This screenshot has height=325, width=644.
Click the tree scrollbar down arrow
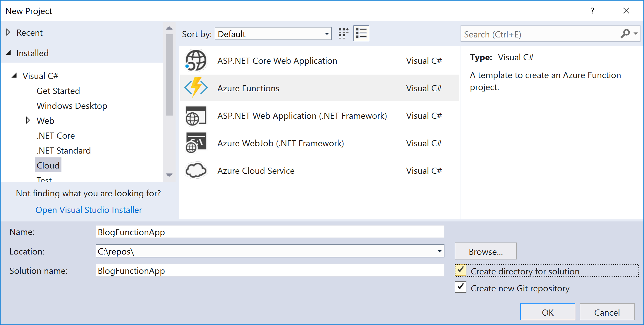(x=169, y=175)
